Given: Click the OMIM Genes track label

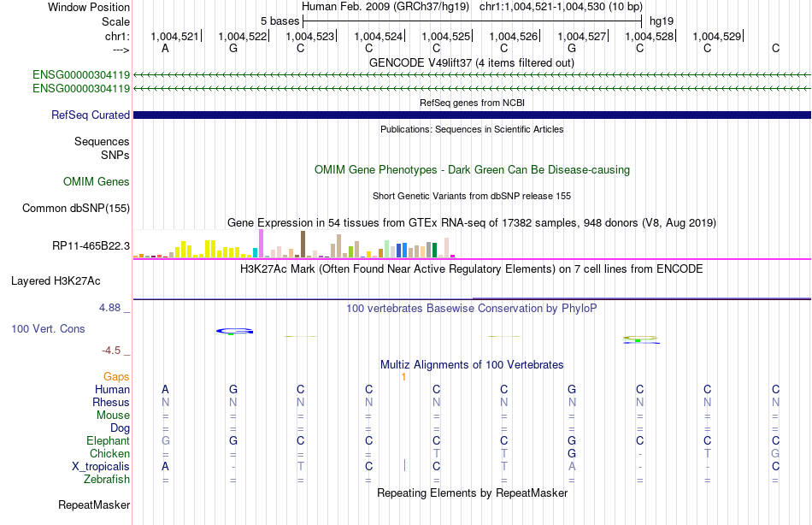Looking at the screenshot, I should (x=96, y=181).
